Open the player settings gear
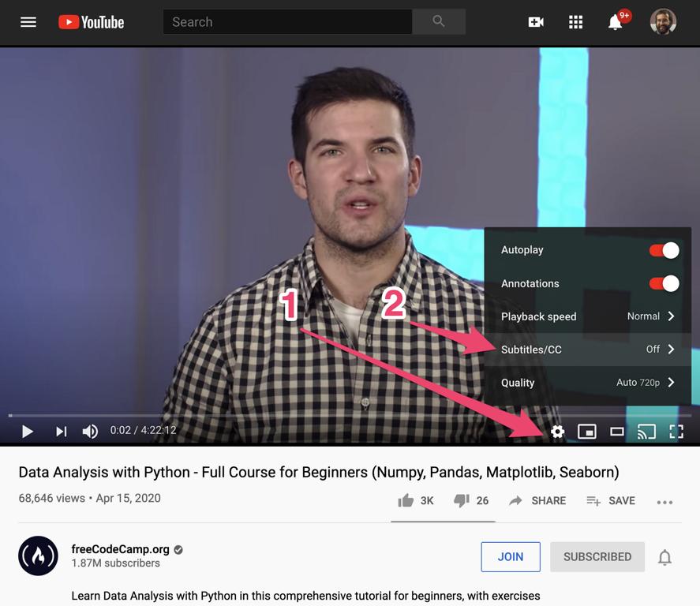Viewport: 700px width, 606px height. point(558,432)
